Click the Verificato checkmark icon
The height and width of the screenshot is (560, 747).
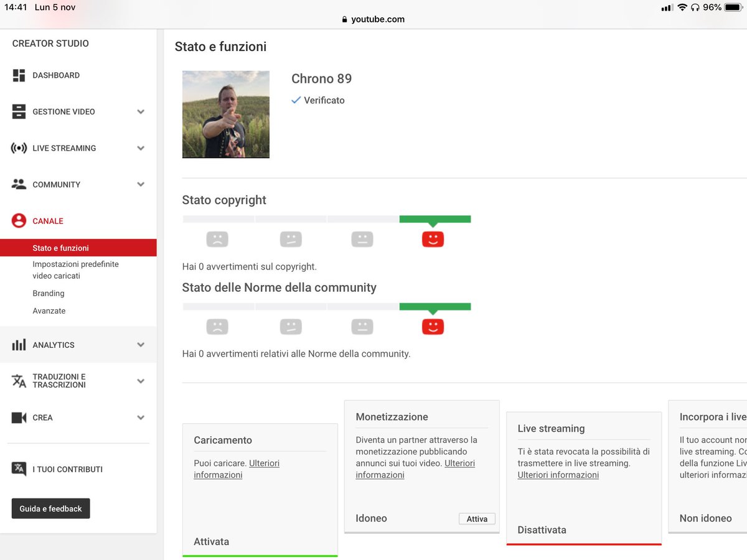point(296,100)
